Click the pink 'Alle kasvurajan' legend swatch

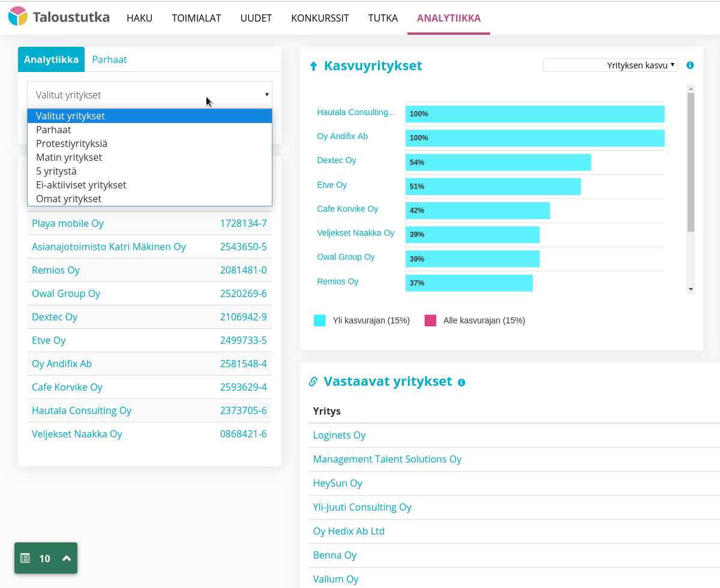click(430, 320)
